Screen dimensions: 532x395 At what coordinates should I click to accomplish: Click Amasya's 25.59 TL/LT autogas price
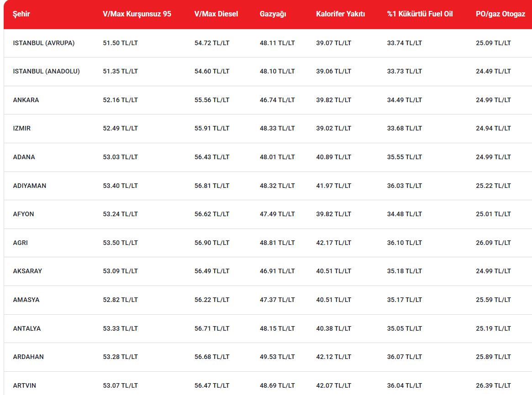[493, 300]
